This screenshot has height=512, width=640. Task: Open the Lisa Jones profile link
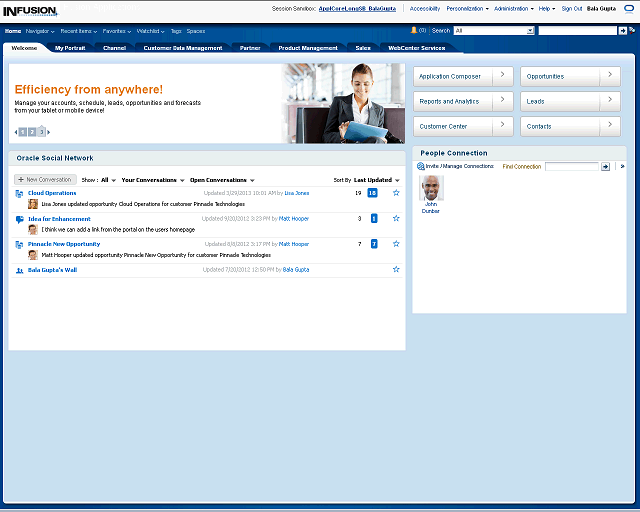297,193
